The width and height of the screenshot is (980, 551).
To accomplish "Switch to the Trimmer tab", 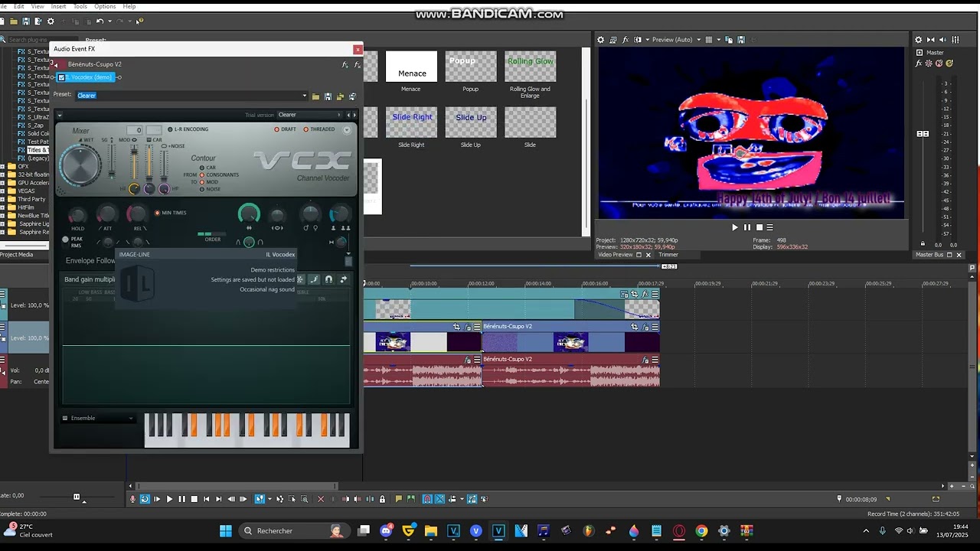I will (x=668, y=255).
